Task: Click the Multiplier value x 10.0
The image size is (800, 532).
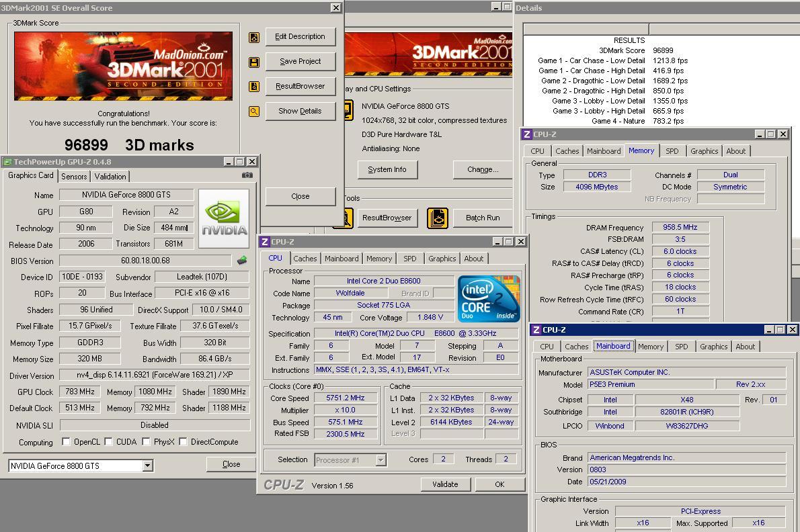Action: point(346,410)
